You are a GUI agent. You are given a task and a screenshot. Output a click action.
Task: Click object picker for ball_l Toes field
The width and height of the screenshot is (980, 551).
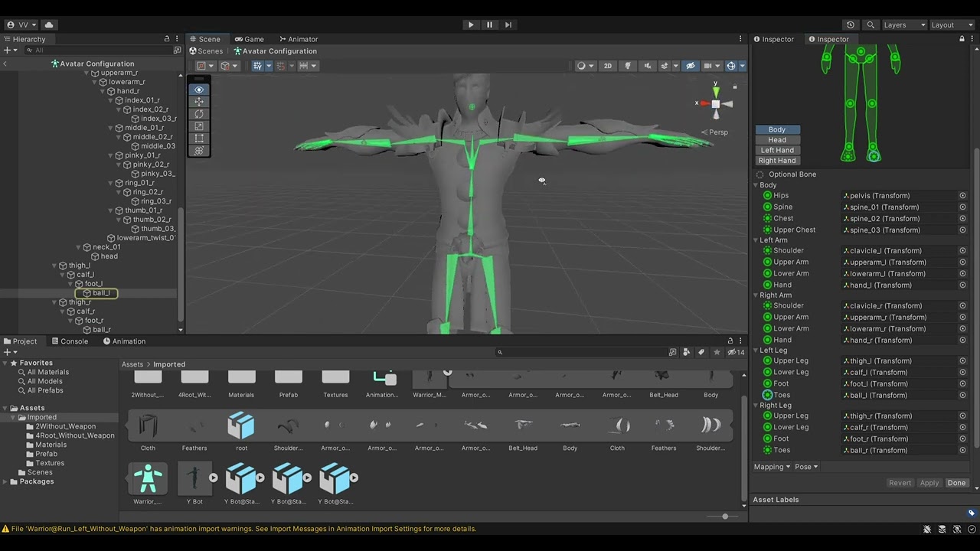point(962,396)
